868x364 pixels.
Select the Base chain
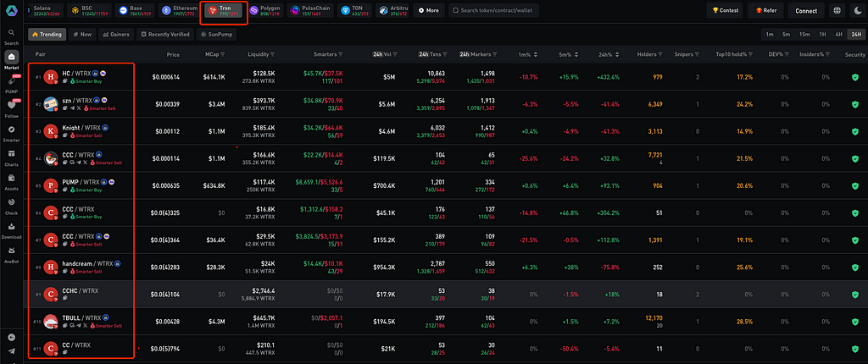pyautogui.click(x=133, y=10)
